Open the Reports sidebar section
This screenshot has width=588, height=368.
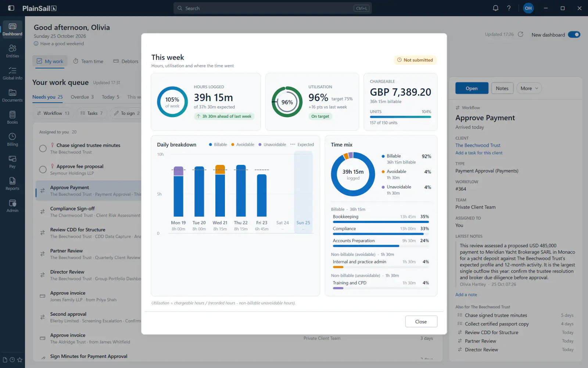[12, 184]
